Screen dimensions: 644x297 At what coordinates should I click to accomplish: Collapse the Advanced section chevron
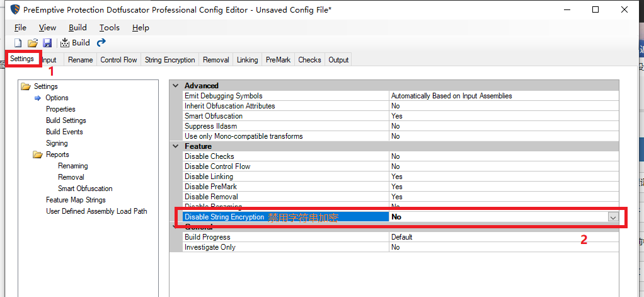(176, 86)
